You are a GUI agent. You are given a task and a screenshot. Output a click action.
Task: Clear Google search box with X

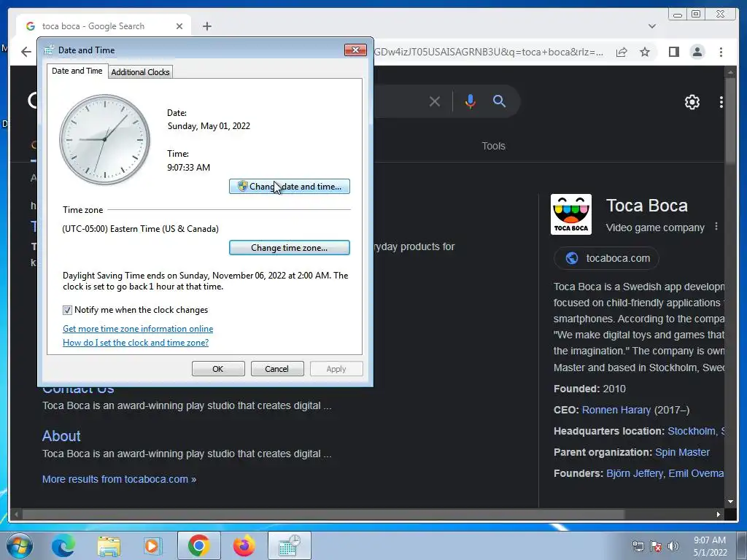435,101
